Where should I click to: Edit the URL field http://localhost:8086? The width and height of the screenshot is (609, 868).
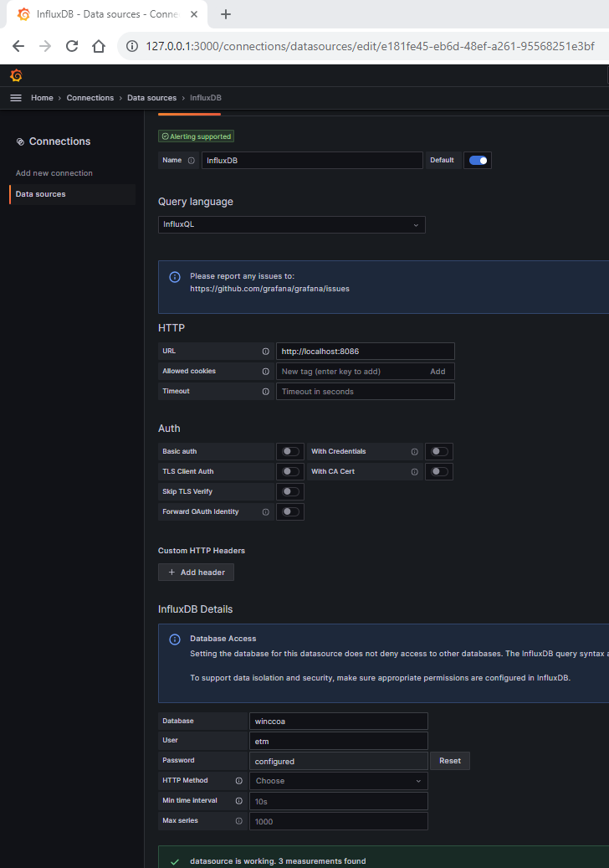coord(365,352)
